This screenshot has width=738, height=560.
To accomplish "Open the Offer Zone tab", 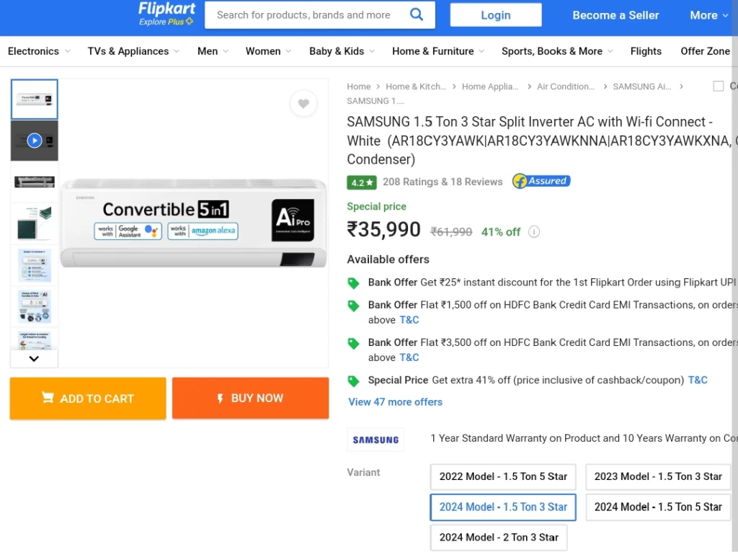I will (x=705, y=51).
